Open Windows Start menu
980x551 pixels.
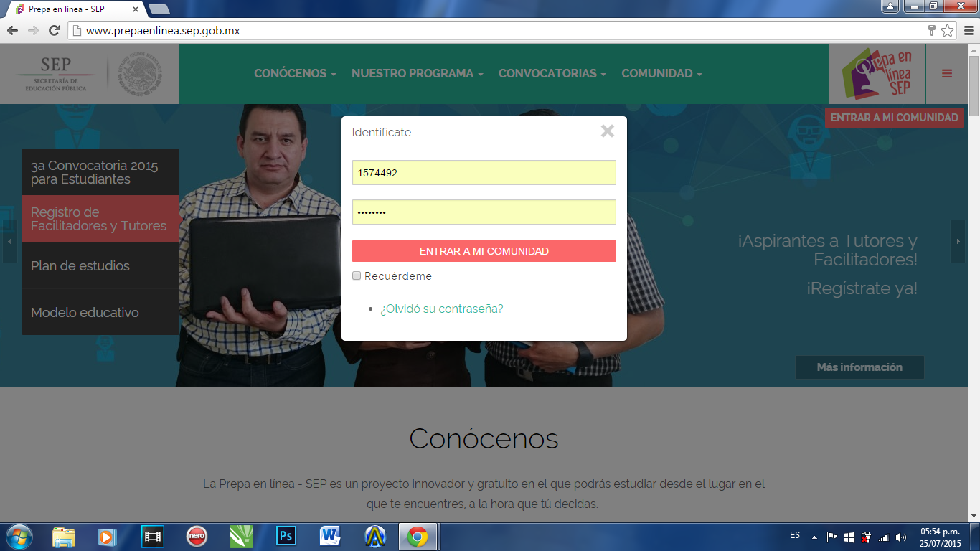click(18, 537)
